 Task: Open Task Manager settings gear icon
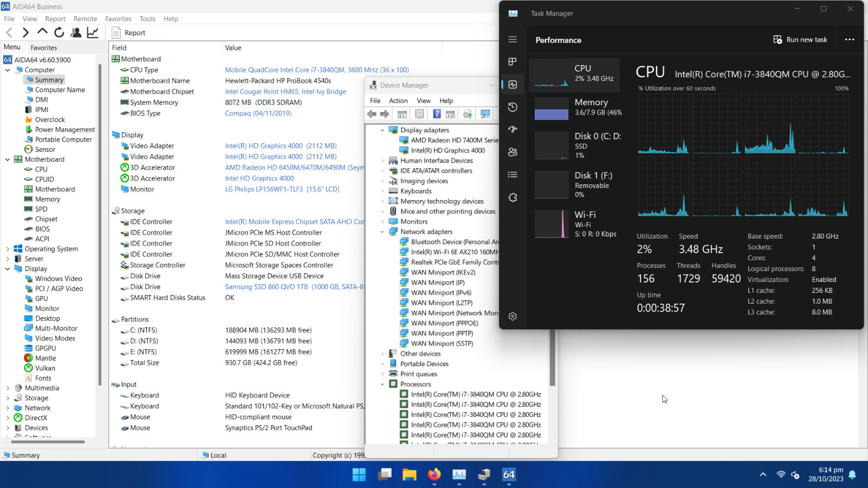(513, 316)
